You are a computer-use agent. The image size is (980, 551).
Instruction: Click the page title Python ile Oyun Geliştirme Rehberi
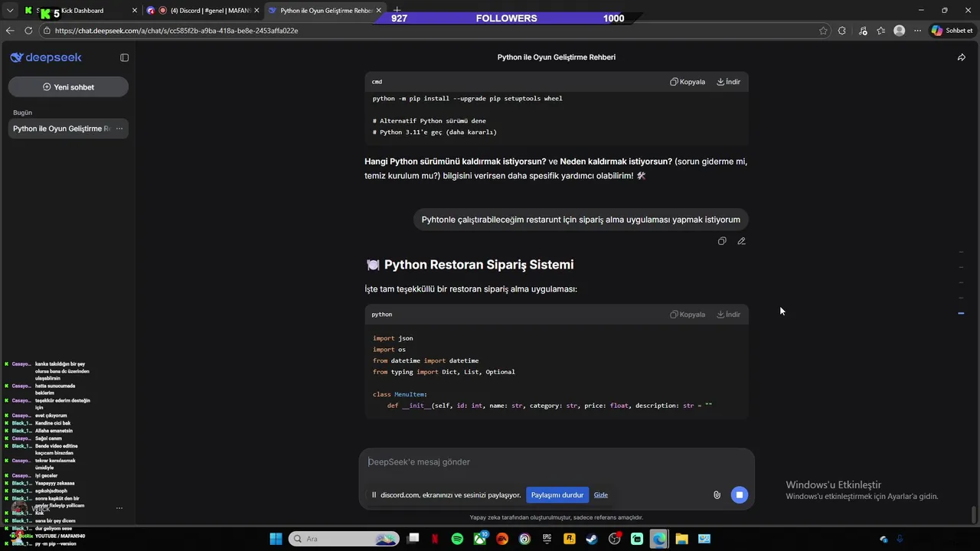pos(557,57)
